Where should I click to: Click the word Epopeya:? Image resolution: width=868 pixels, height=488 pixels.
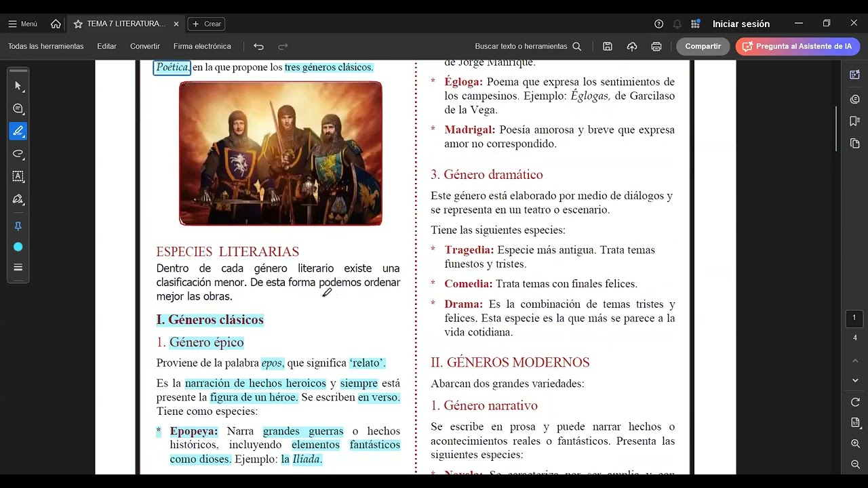pyautogui.click(x=194, y=431)
